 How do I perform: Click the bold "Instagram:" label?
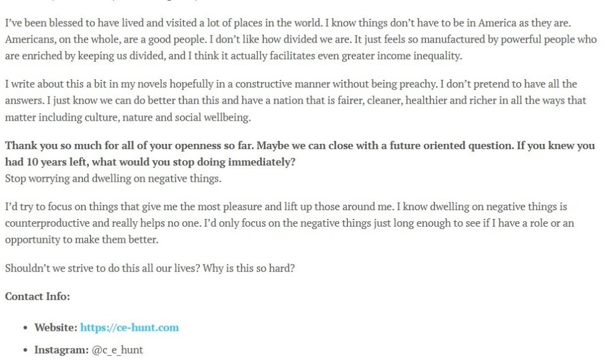click(62, 350)
